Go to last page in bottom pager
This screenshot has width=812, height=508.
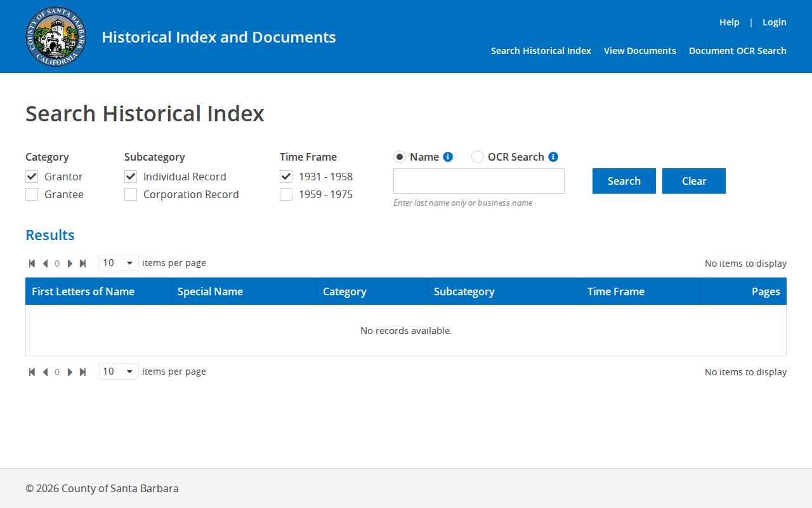[82, 372]
